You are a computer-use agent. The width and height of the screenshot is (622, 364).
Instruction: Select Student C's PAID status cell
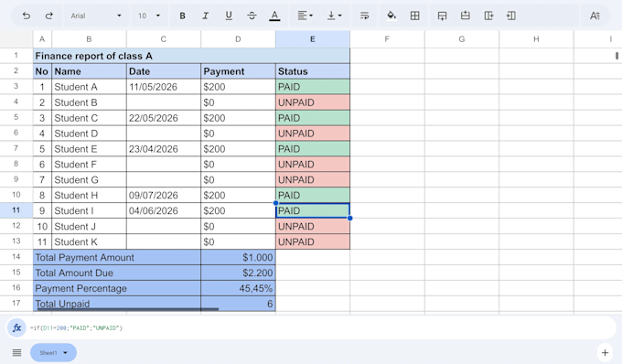pos(313,118)
